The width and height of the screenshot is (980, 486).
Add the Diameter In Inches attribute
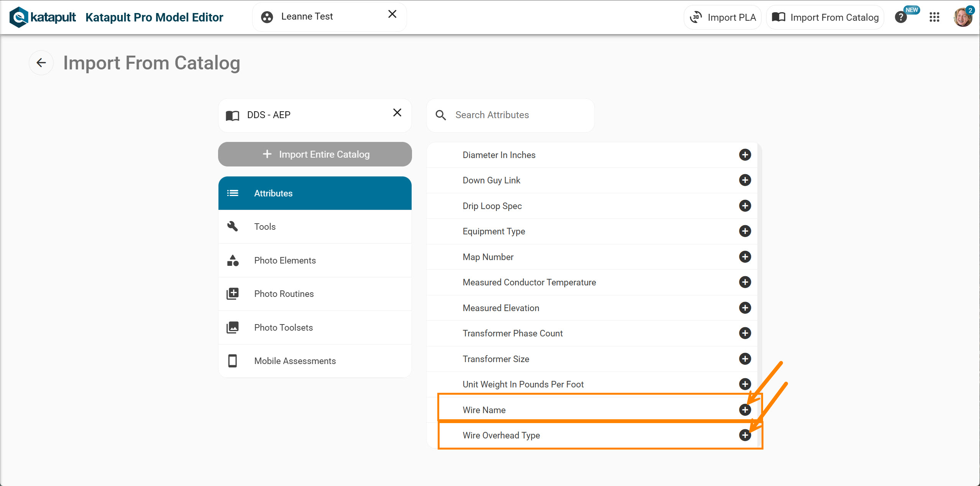(745, 155)
